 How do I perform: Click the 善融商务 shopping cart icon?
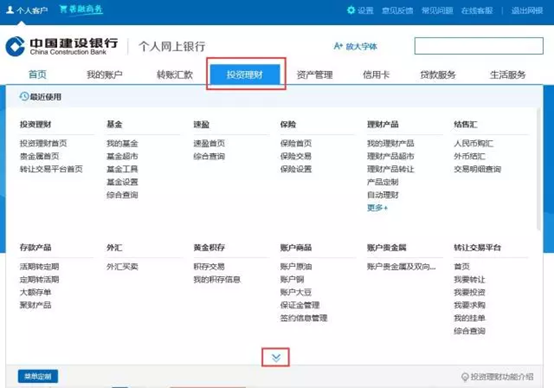[63, 9]
